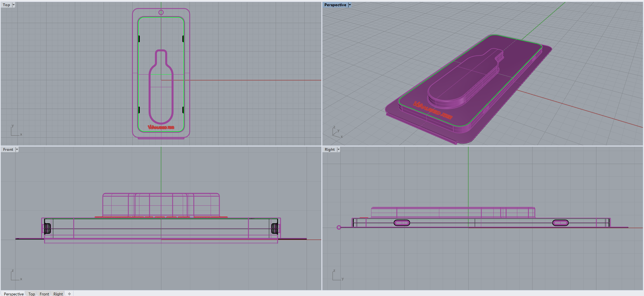This screenshot has width=644, height=296.
Task: Click the Right viewport title label
Action: point(329,149)
